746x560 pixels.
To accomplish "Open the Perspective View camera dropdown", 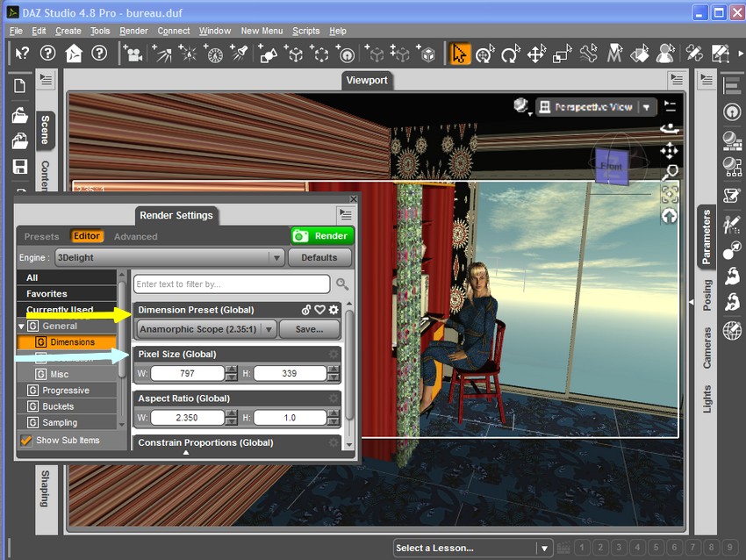I will tap(597, 107).
